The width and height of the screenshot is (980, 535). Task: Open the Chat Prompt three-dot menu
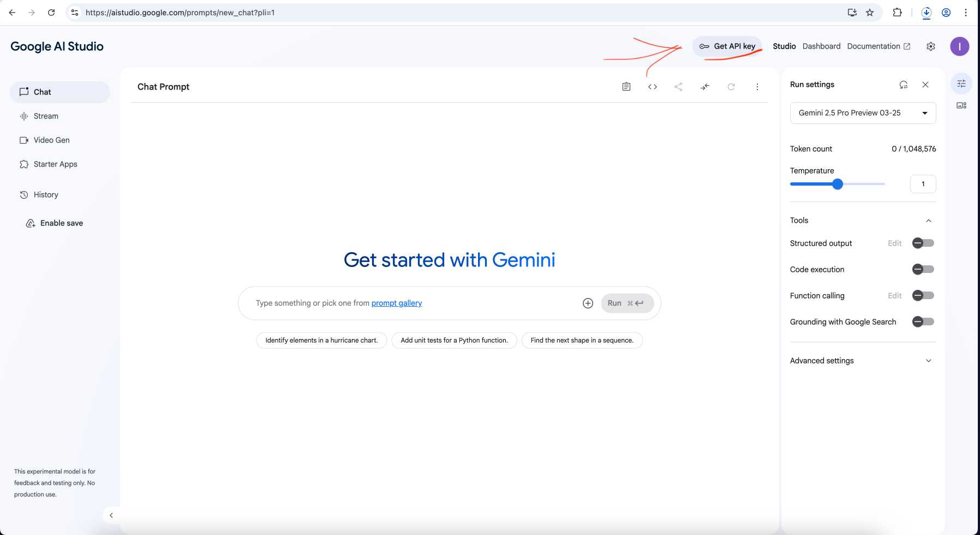coord(757,87)
